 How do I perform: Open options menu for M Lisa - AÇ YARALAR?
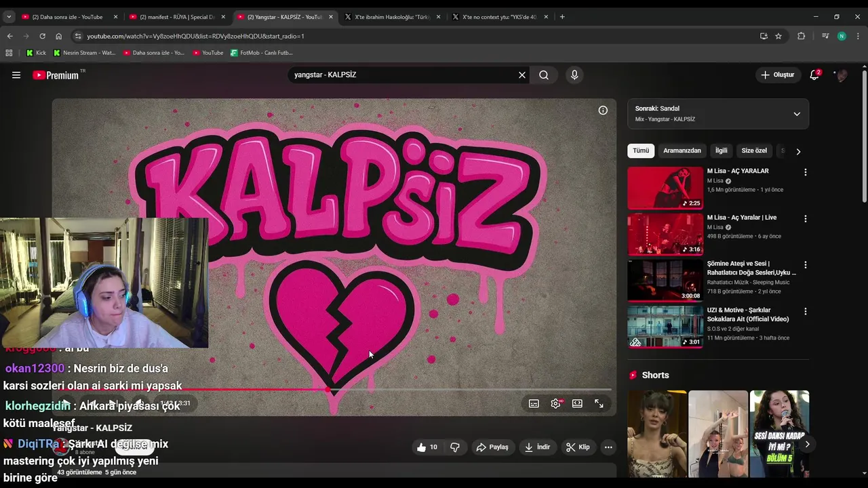(806, 172)
